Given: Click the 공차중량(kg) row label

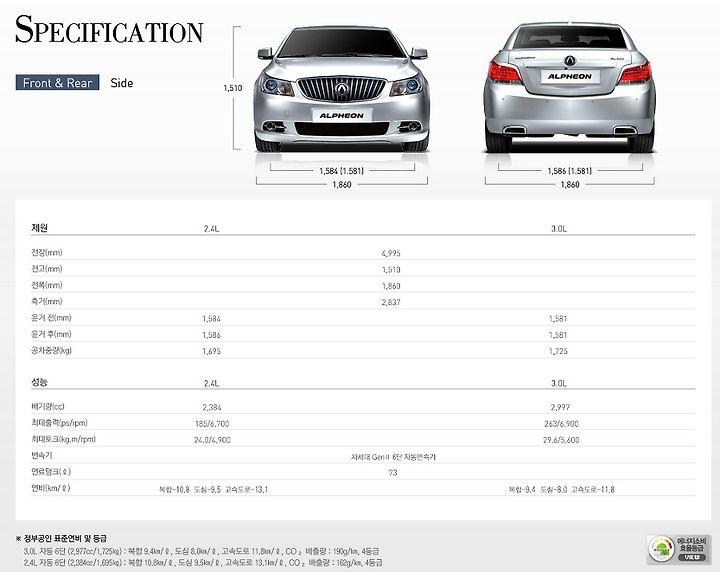Looking at the screenshot, I should 51,351.
